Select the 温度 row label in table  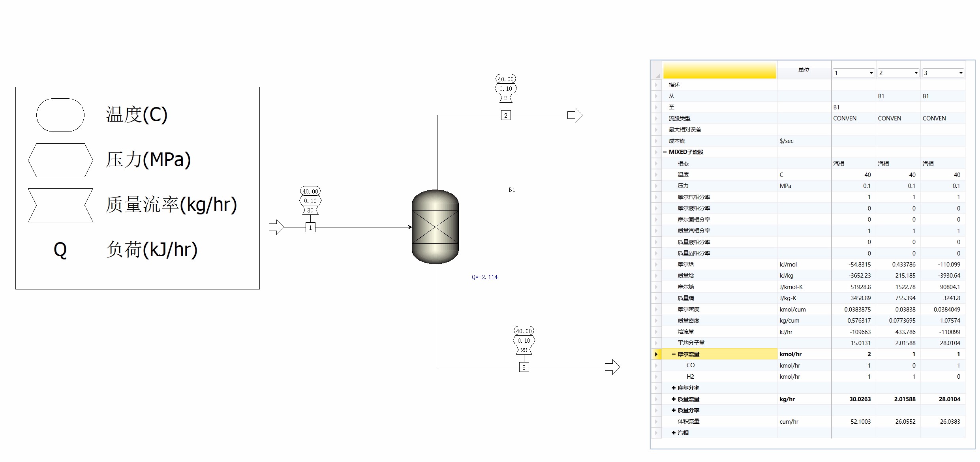point(683,175)
